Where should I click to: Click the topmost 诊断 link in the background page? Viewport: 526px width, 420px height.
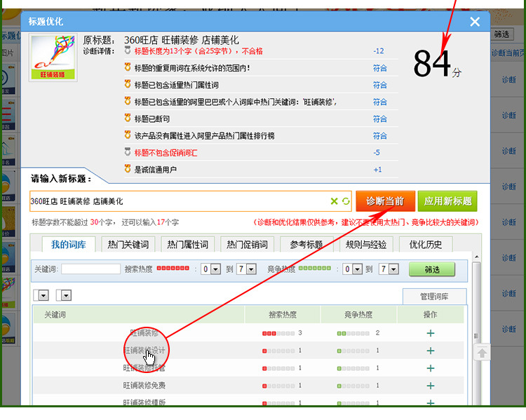(x=509, y=80)
